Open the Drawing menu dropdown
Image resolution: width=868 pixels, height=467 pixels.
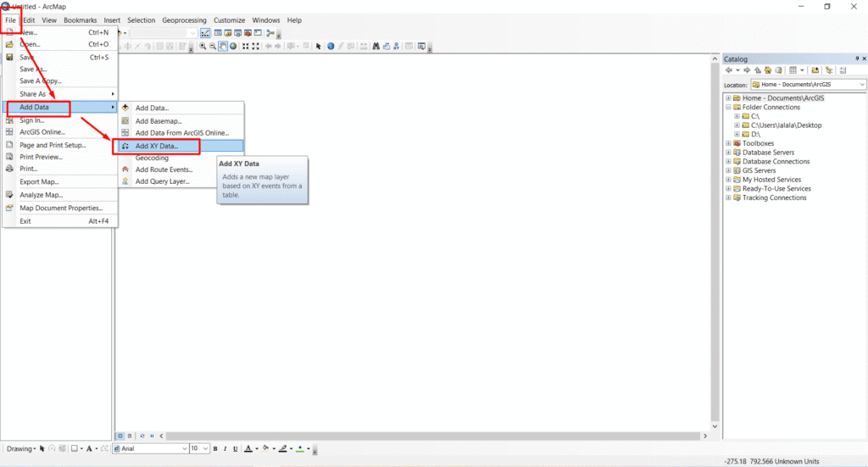click(21, 448)
